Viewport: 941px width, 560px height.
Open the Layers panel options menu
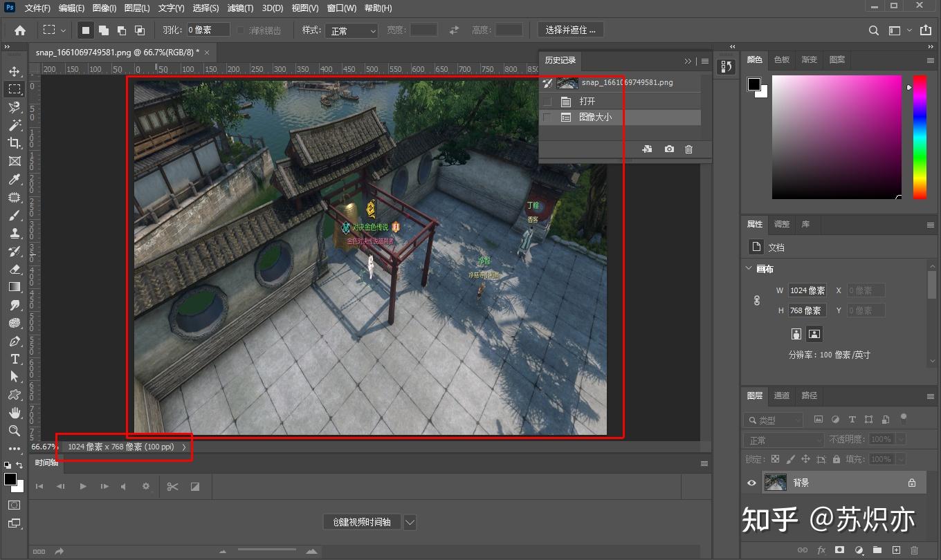coord(931,396)
